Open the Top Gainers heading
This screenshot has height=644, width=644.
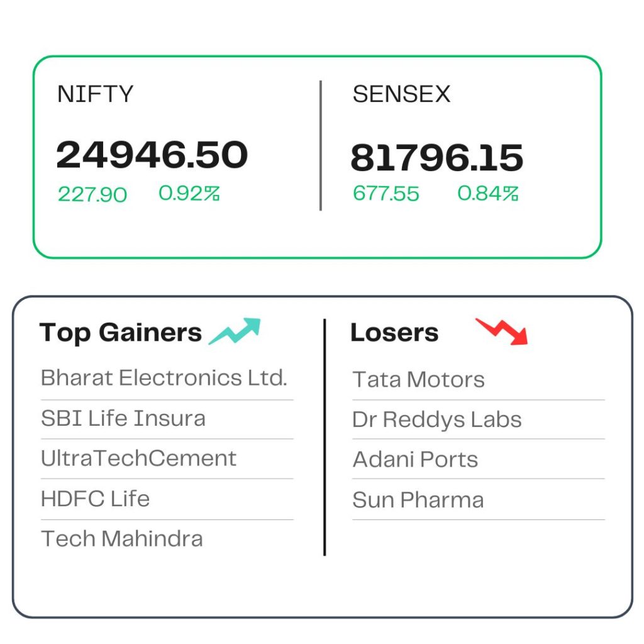click(121, 333)
